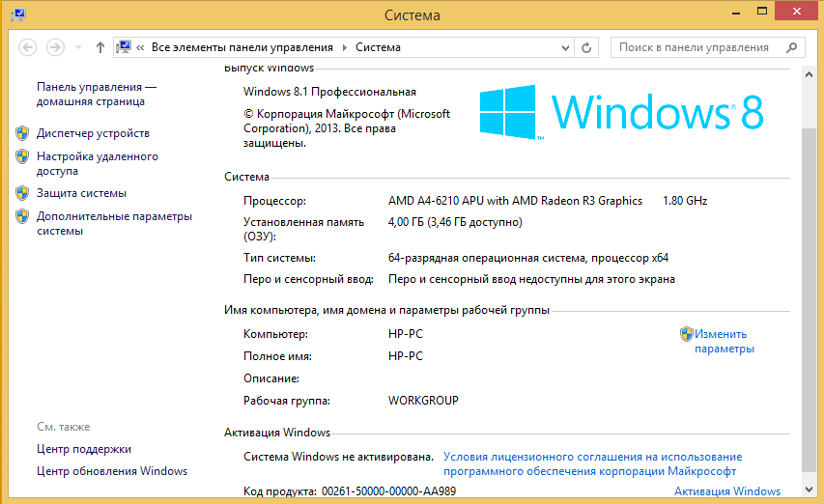Click the forward navigation arrow
Screen dimensions: 824x504
coord(55,47)
